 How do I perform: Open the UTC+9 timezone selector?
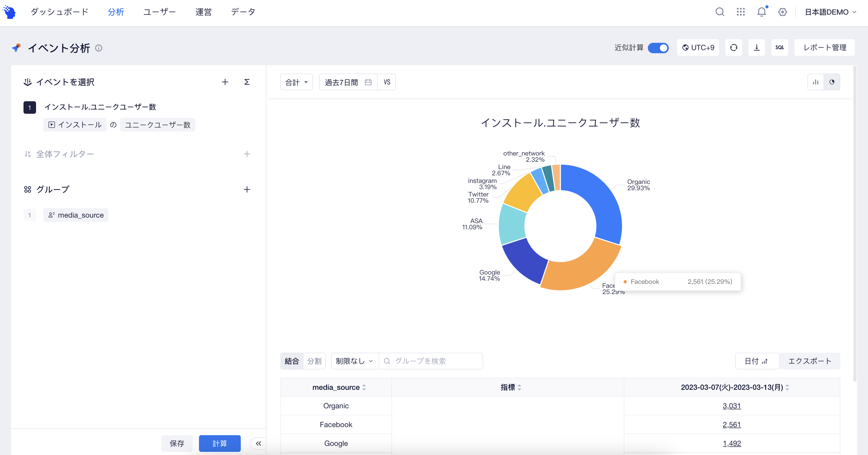(x=698, y=47)
